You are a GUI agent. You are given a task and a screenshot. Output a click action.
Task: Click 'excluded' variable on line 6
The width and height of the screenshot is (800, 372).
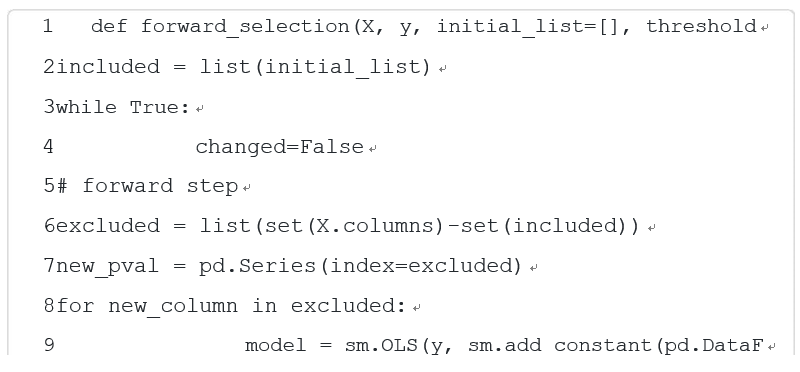pos(108,226)
